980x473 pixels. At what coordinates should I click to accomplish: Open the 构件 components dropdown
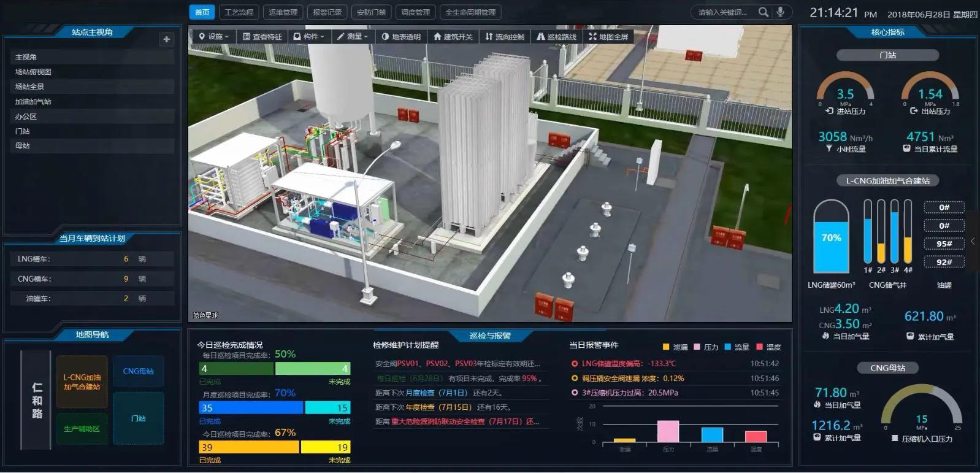tap(308, 37)
